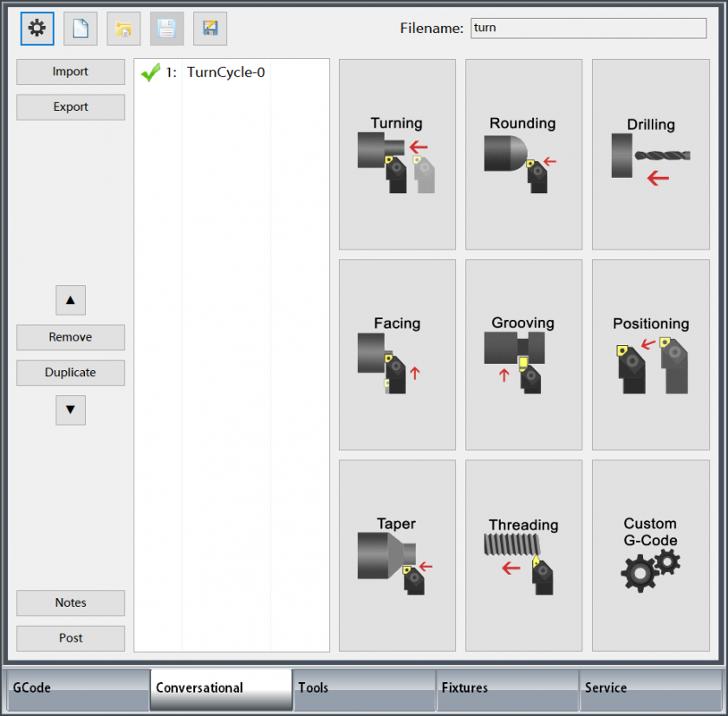The image size is (728, 716).
Task: Move step up with up arrow
Action: [x=70, y=301]
